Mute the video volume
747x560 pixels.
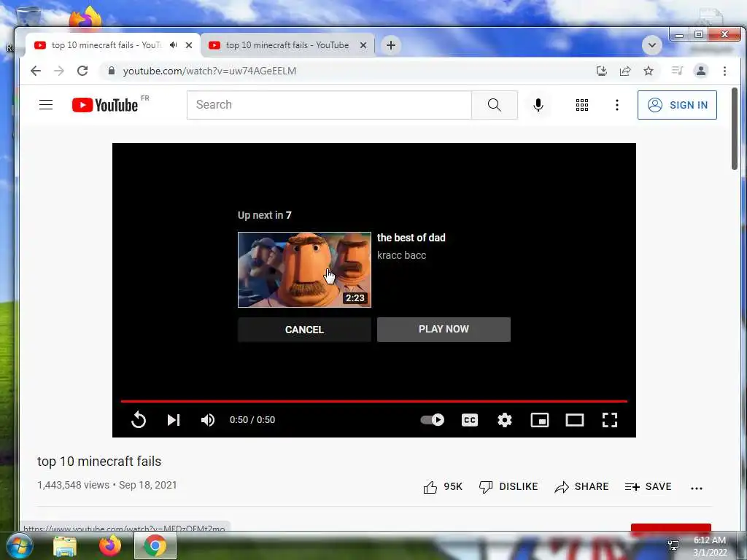click(x=208, y=419)
